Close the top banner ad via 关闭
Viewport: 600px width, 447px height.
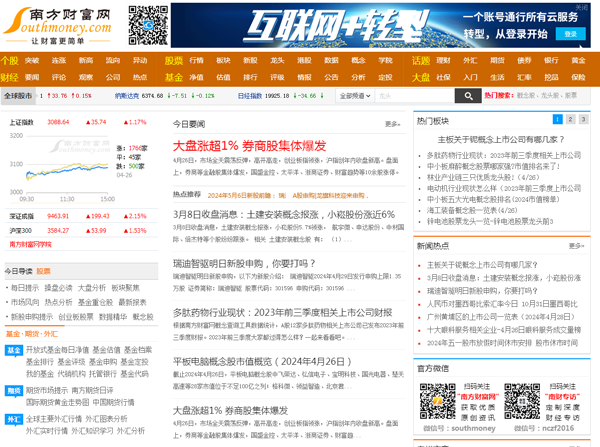581,7
